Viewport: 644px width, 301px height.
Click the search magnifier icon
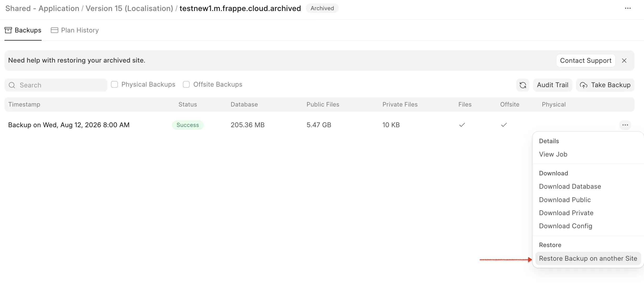click(x=12, y=85)
